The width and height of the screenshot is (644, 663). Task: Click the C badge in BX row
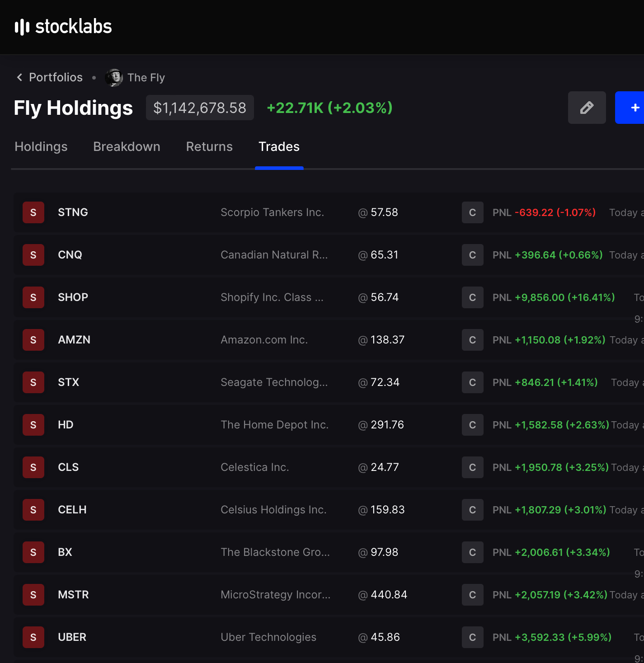[473, 552]
